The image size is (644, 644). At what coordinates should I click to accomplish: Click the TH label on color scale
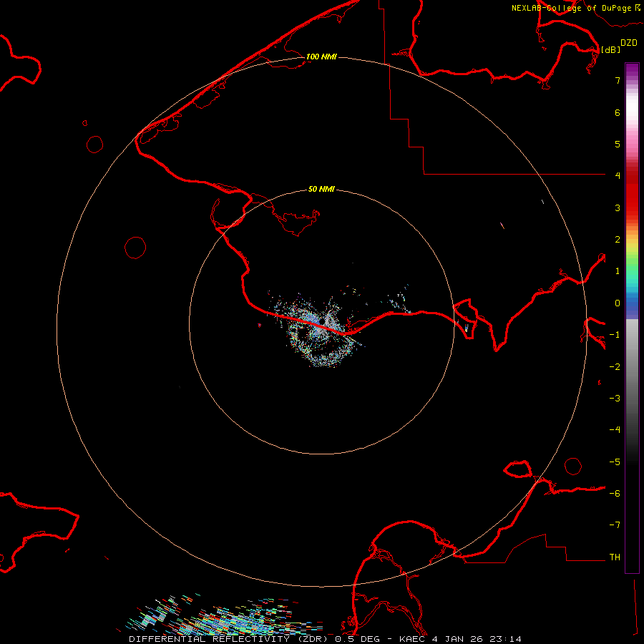(x=615, y=557)
